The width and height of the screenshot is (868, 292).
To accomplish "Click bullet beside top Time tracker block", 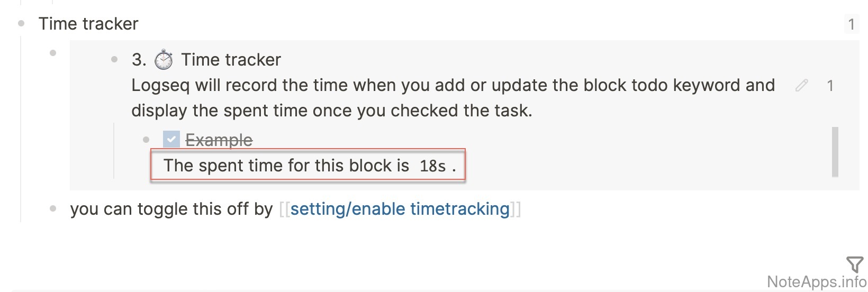I will coord(21,23).
